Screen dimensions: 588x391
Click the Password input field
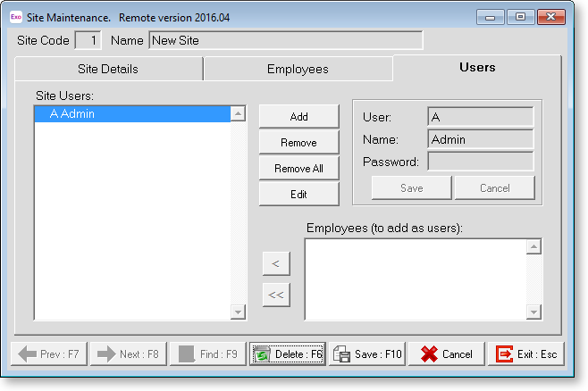pyautogui.click(x=480, y=162)
